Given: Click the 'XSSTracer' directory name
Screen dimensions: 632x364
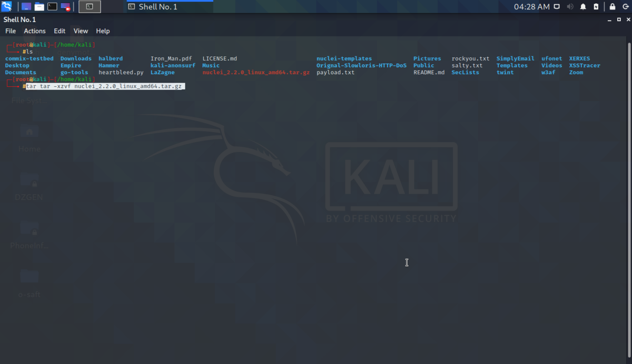Looking at the screenshot, I should tap(585, 65).
